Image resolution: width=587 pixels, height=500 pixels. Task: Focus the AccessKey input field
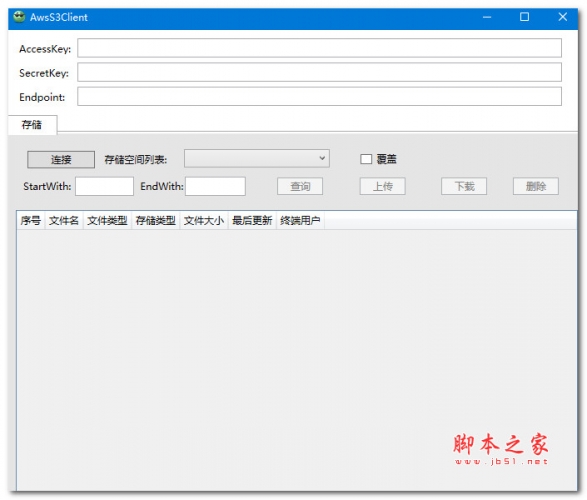click(319, 48)
